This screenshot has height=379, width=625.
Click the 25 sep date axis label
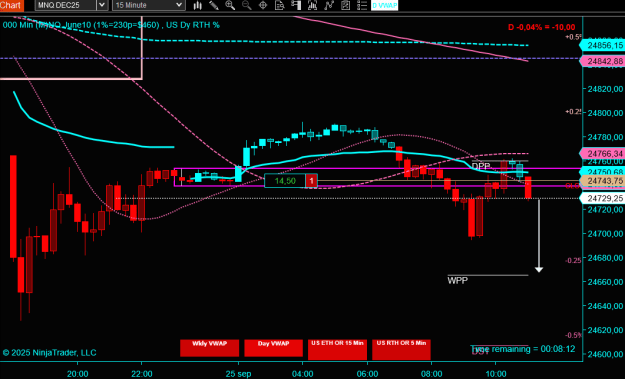[x=238, y=374]
